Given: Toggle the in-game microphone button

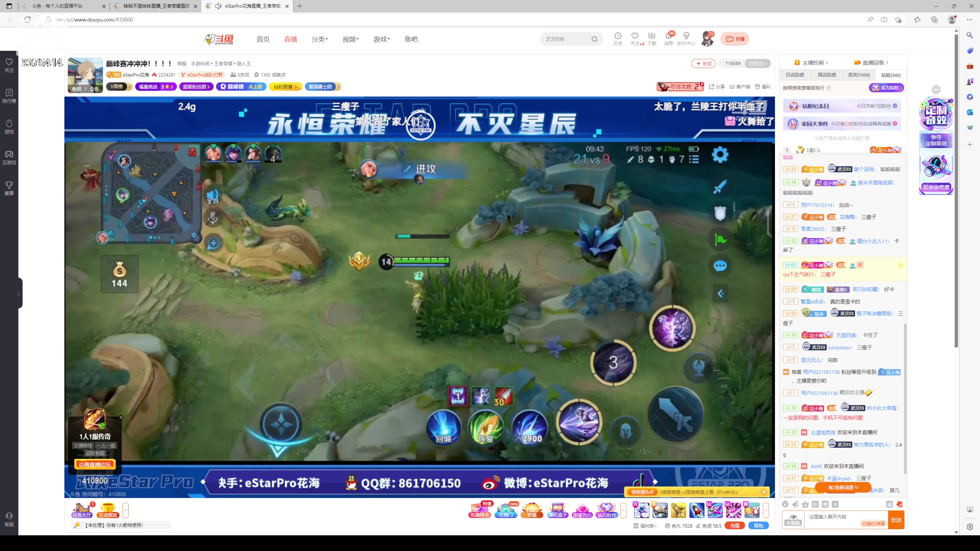Looking at the screenshot, I should [213, 218].
